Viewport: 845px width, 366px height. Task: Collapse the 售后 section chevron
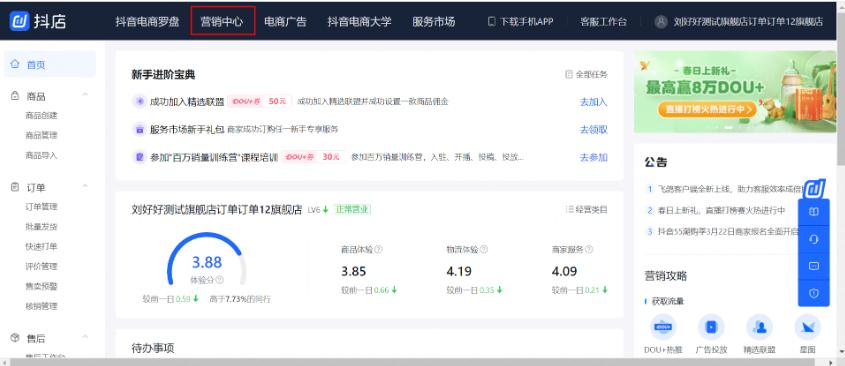click(85, 337)
